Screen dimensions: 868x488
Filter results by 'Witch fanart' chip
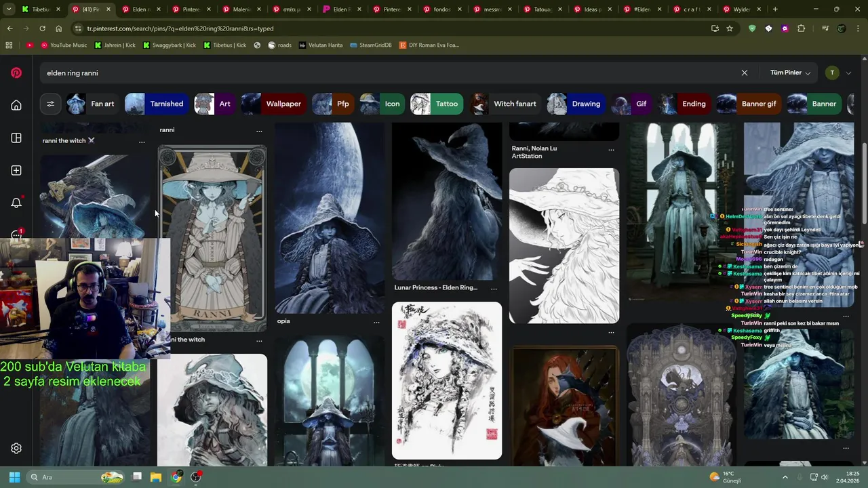tap(506, 104)
